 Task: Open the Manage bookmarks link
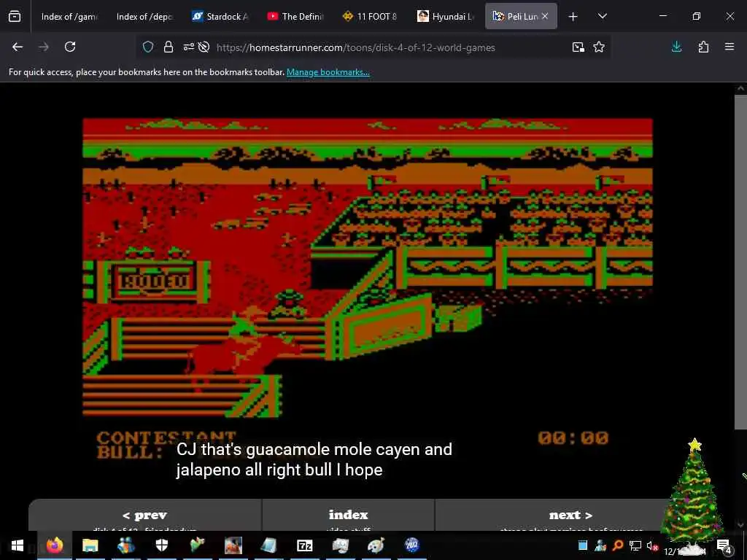328,72
